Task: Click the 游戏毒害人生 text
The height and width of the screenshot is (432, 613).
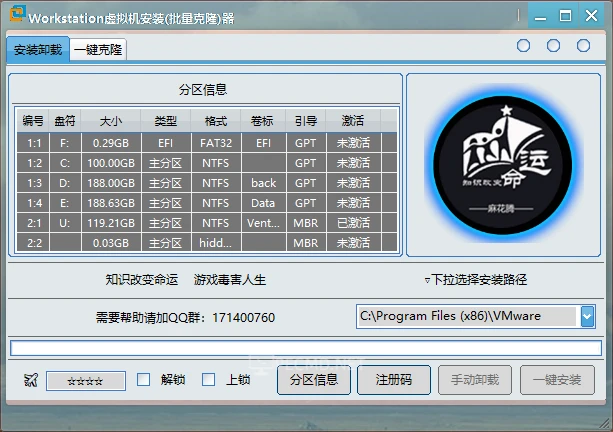Action: (x=230, y=280)
